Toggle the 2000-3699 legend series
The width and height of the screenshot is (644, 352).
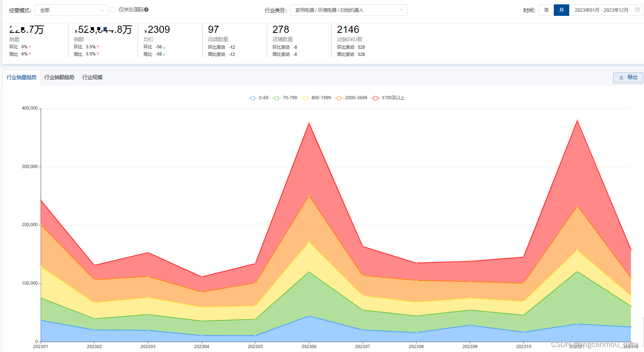[351, 98]
